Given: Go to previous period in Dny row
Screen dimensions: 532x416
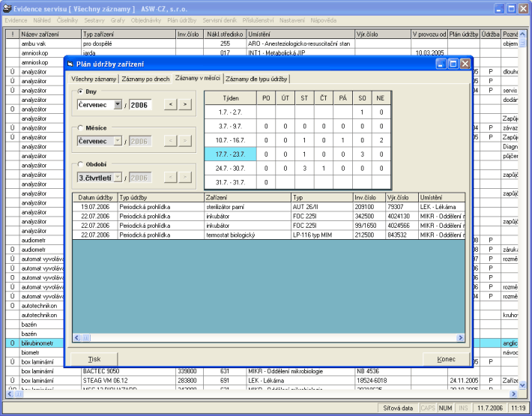Looking at the screenshot, I should (171, 105).
